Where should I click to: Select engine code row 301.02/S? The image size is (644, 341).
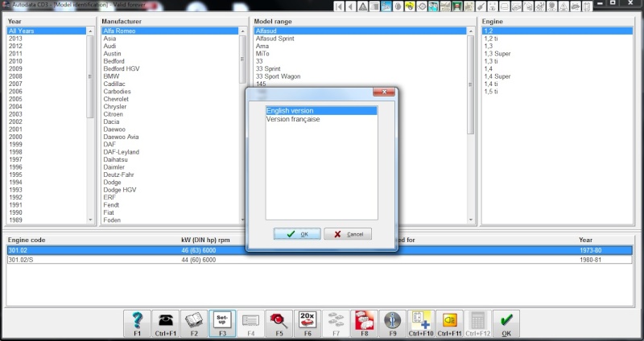click(x=320, y=260)
